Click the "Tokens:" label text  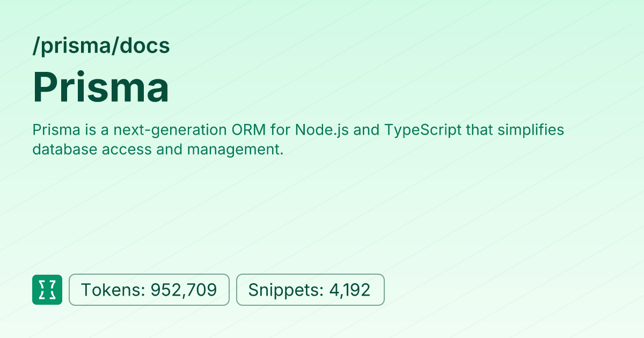(x=113, y=290)
